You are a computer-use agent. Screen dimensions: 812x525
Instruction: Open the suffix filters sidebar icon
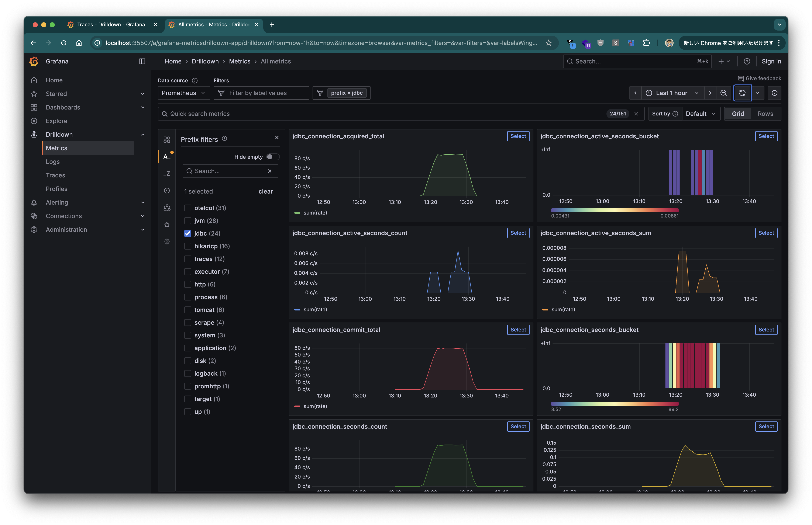[x=167, y=174]
